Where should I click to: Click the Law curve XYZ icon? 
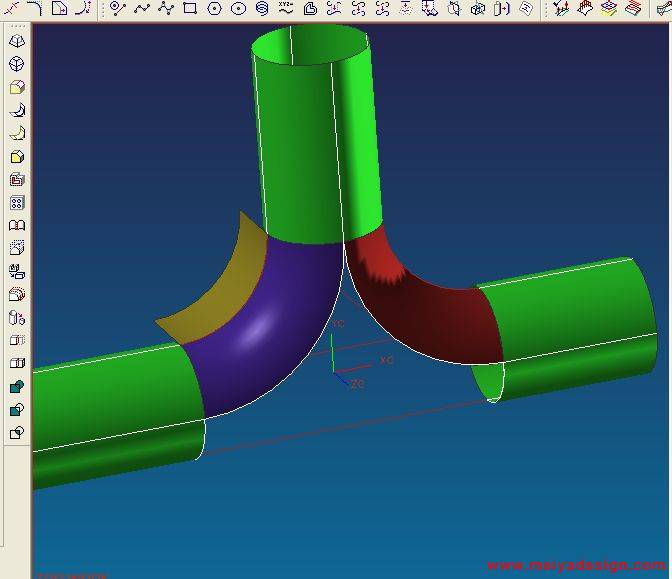(x=286, y=9)
